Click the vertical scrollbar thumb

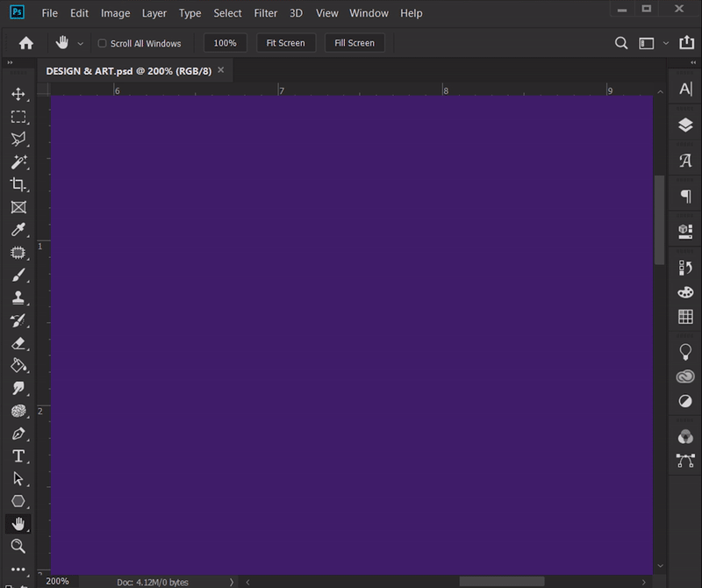pyautogui.click(x=660, y=220)
